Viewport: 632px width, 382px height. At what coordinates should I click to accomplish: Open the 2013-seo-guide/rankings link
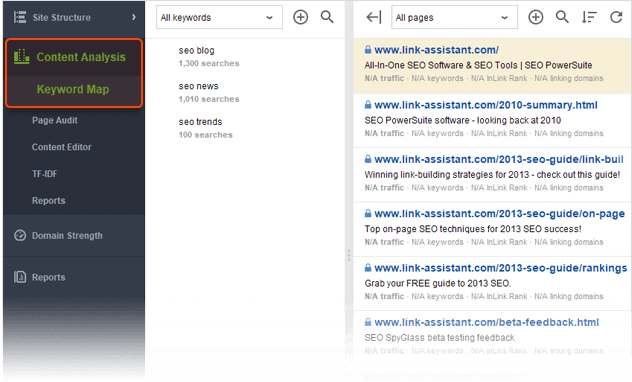click(501, 268)
